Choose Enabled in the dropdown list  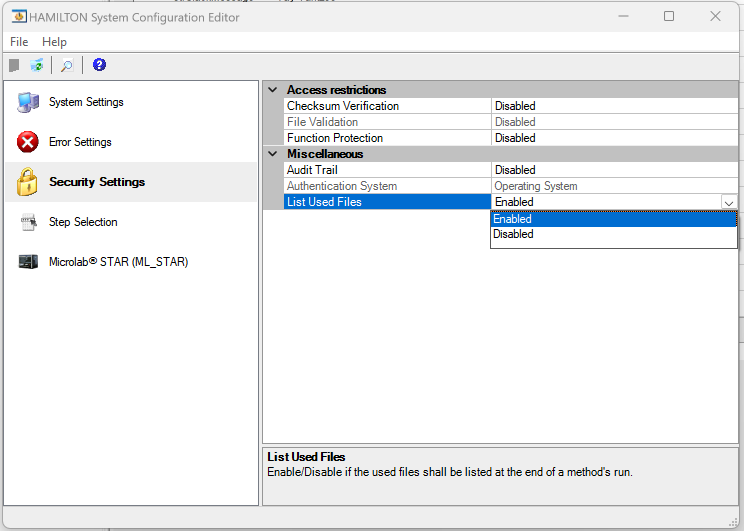coord(614,219)
